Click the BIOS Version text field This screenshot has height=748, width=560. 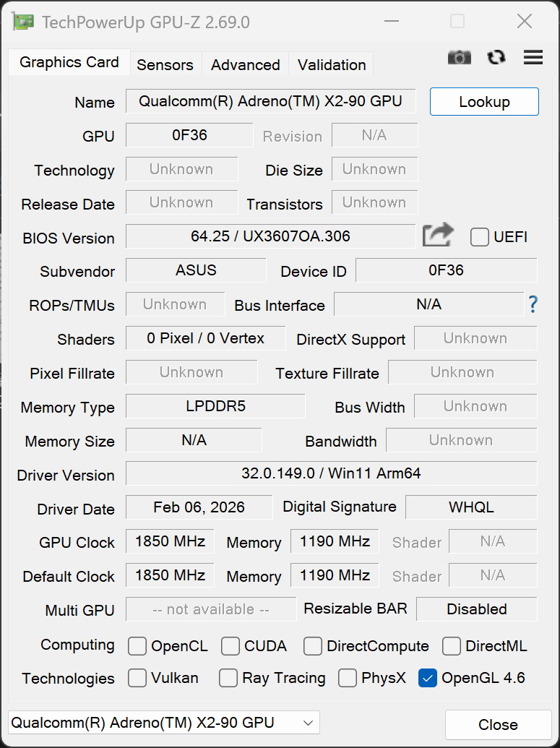(270, 236)
